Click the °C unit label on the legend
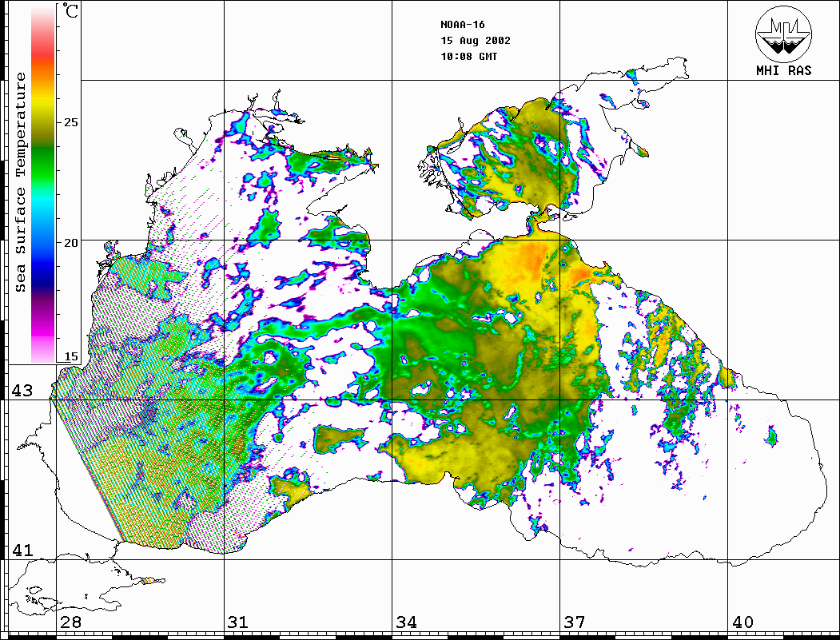 70,10
